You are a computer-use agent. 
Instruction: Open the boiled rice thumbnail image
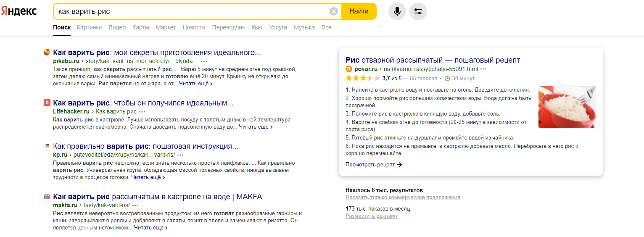(567, 107)
